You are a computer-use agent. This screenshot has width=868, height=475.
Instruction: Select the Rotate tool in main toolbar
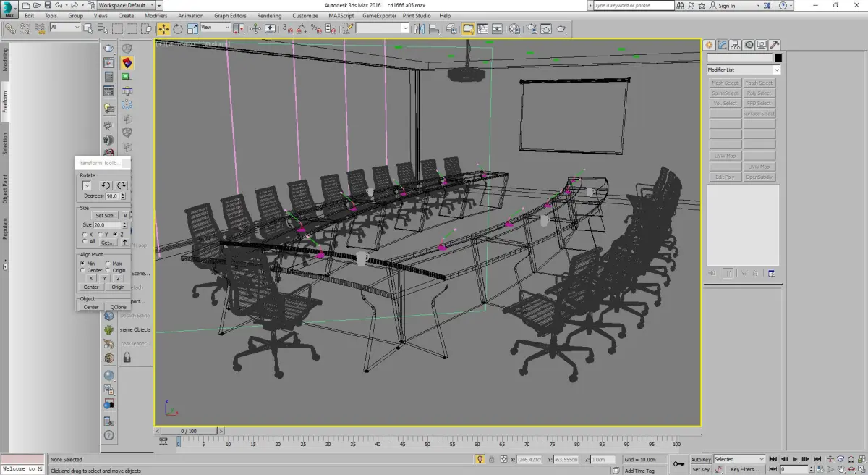click(178, 29)
